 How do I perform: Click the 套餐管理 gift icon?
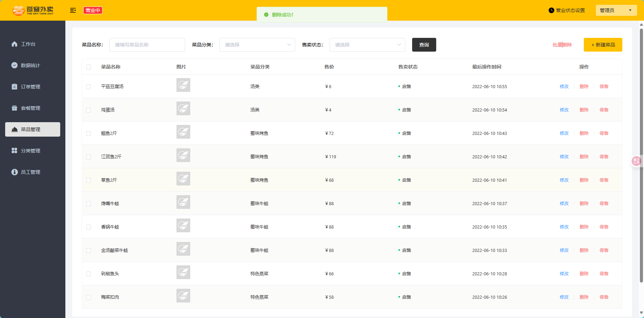(14, 108)
